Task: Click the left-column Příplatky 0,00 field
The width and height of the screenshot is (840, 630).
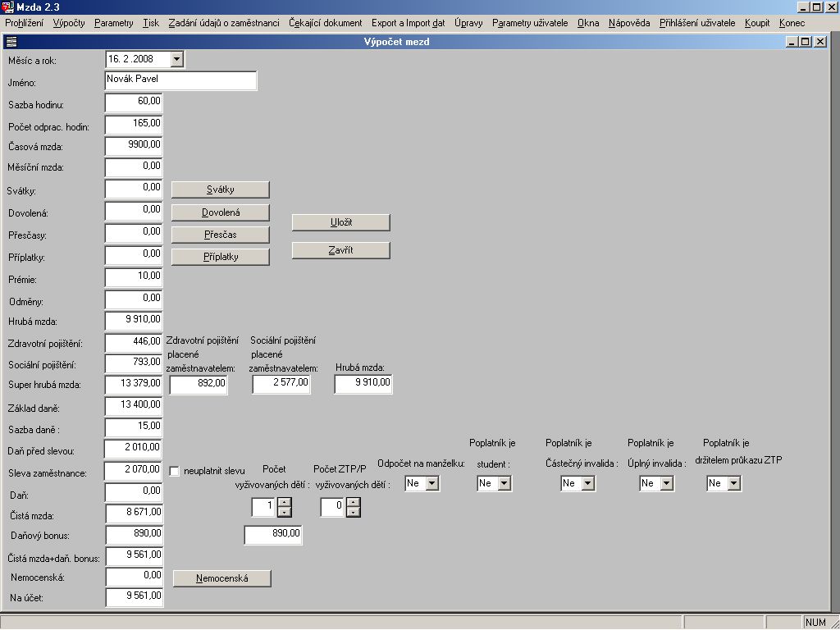Action: 134,256
